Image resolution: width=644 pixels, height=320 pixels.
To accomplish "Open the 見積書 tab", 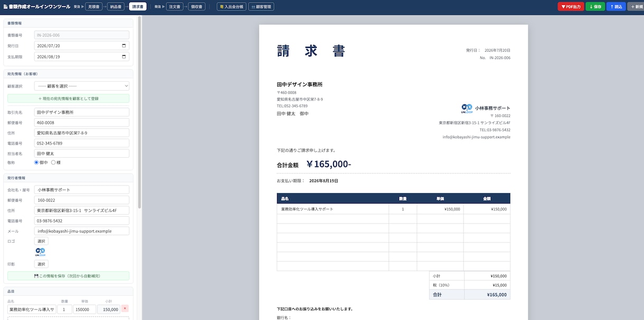I will click(94, 7).
